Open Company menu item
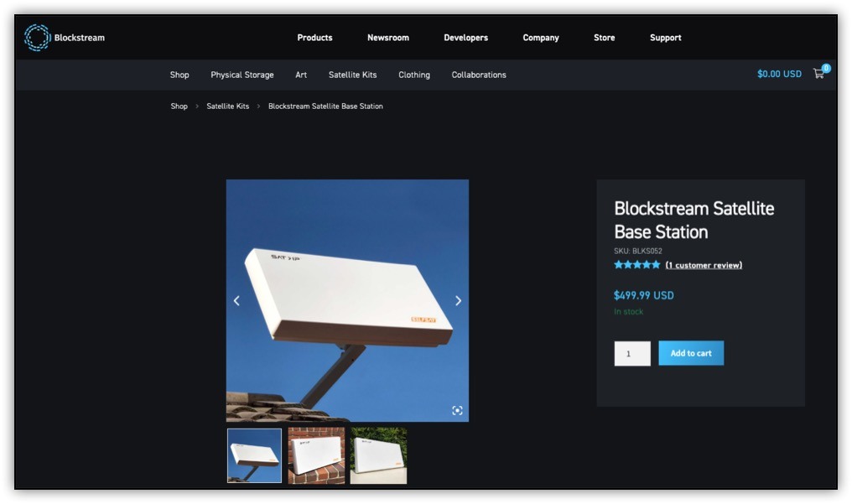Image resolution: width=852 pixels, height=504 pixels. click(x=541, y=38)
